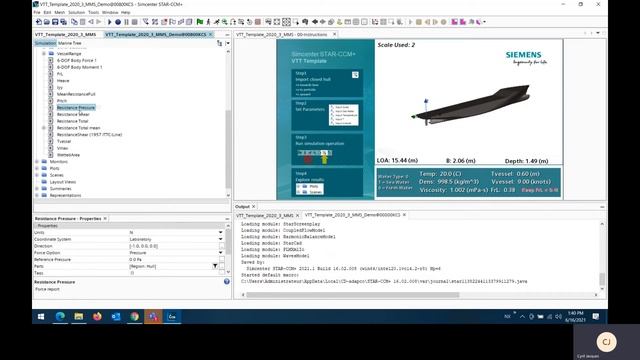Expand the Summaries tree node
Image resolution: width=640 pixels, height=360 pixels.
(x=37, y=189)
